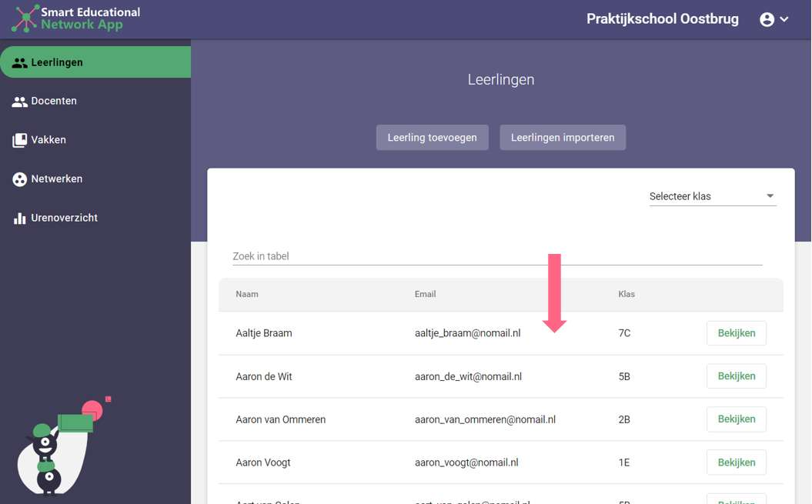The height and width of the screenshot is (504, 812).
Task: Open the Selecteer klas dropdown
Action: pyautogui.click(x=711, y=196)
